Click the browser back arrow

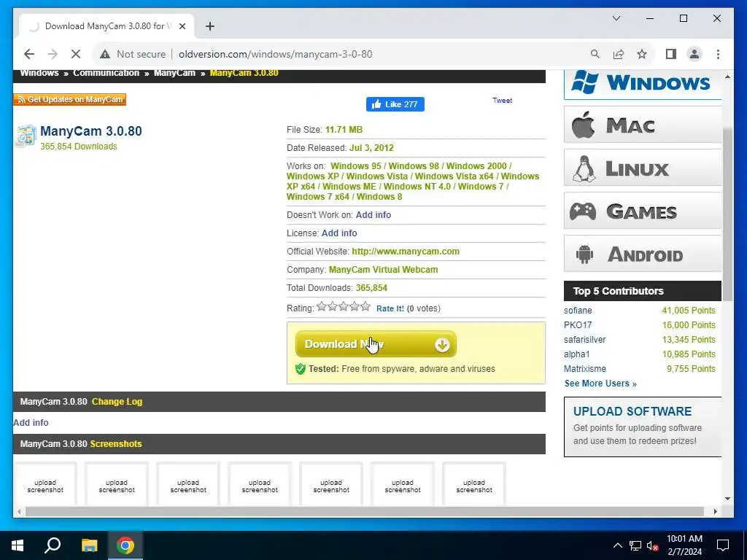coord(29,54)
